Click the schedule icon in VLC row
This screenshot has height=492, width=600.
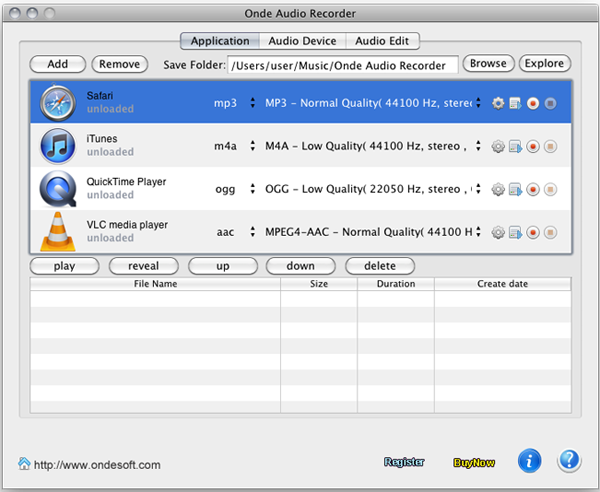(515, 232)
